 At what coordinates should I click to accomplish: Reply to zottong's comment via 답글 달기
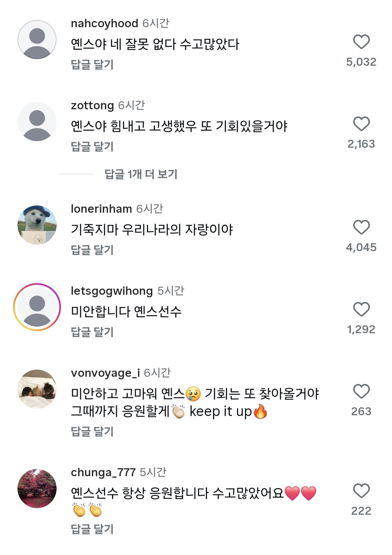[92, 147]
